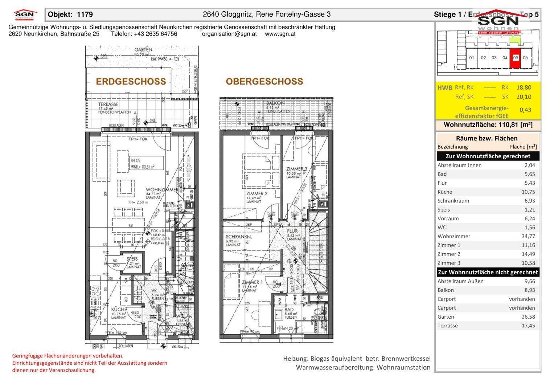554x392 pixels.
Task: Select unit 06 in the site plan
Action: click(525, 58)
